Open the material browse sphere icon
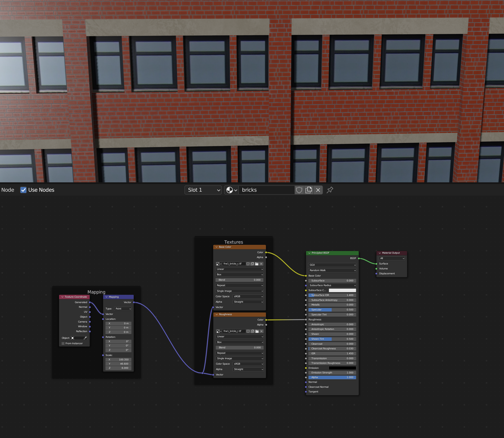The image size is (504, 438). click(231, 190)
